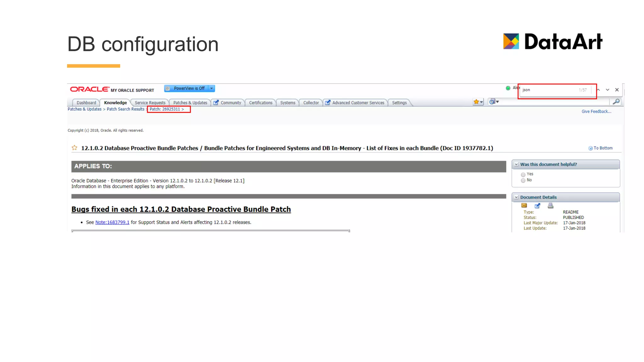Open the Systems tab
This screenshot has width=644, height=362.
288,103
